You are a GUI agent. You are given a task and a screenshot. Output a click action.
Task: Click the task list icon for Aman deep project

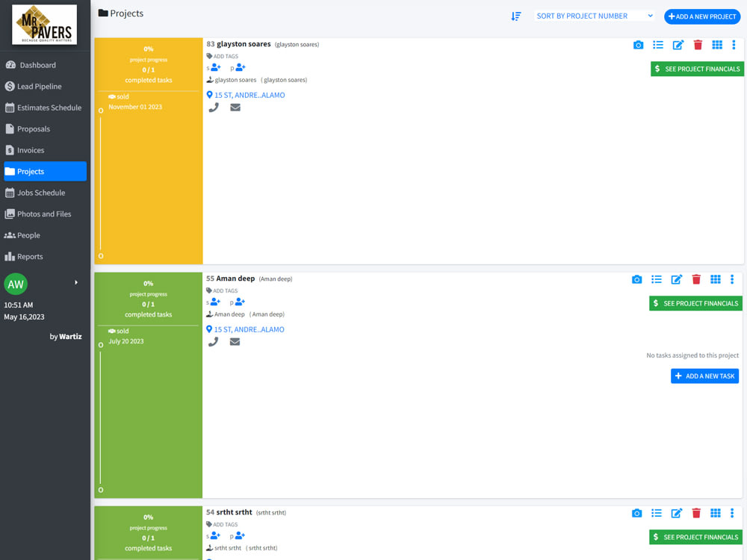[x=657, y=279]
